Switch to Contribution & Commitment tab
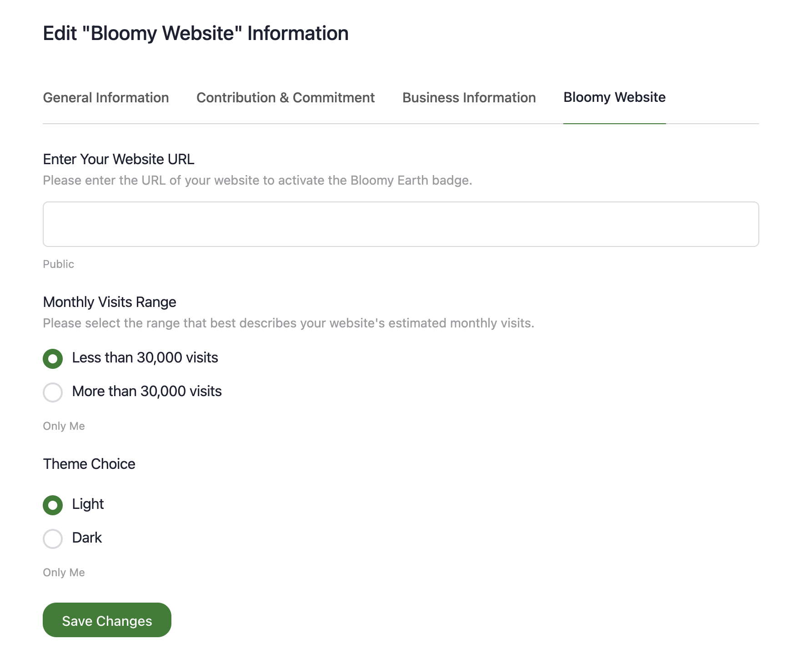 [x=285, y=98]
